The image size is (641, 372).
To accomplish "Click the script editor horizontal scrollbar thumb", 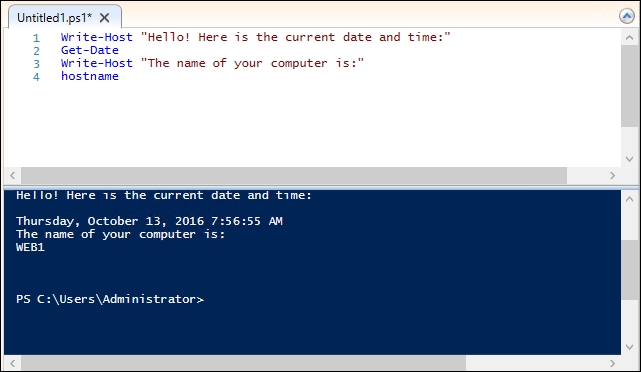I will click(294, 175).
